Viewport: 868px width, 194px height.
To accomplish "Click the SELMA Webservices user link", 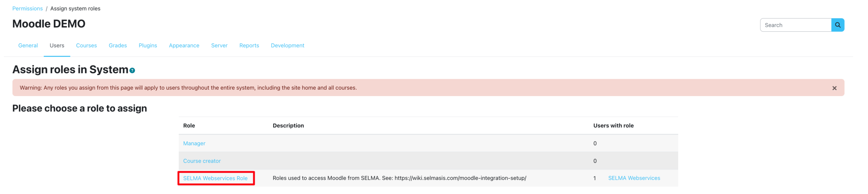I will click(x=634, y=178).
